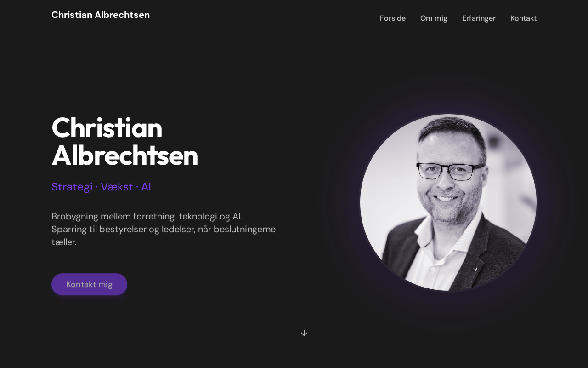This screenshot has width=588, height=368.
Task: Click the word Vækst in the tagline
Action: (117, 187)
